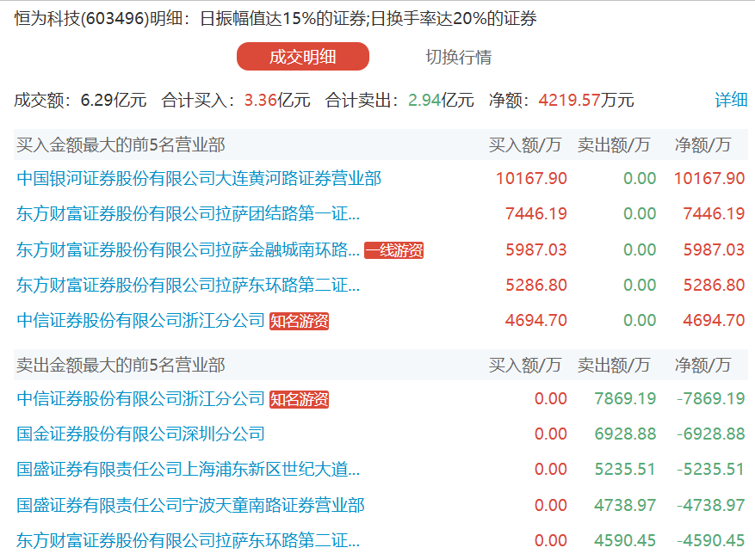Viewport: 755px width, 560px height.
Task: Click the buy amount 4694.70
Action: (536, 320)
